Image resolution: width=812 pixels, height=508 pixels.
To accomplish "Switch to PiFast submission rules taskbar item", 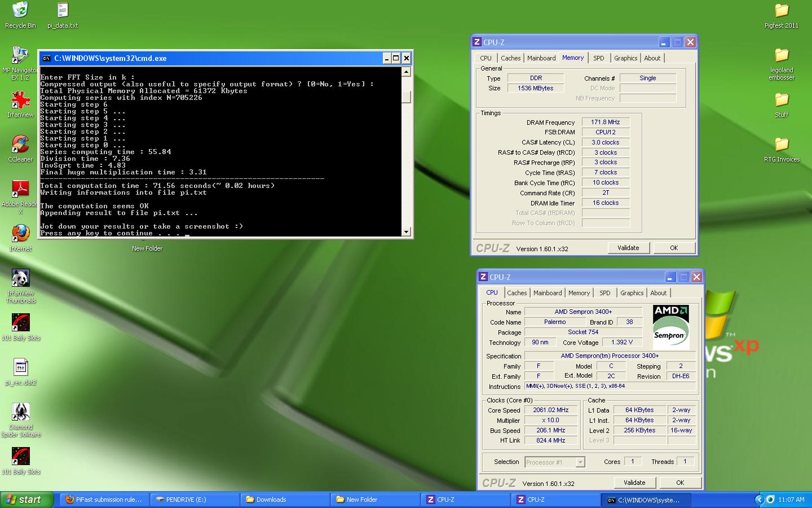I will point(104,500).
